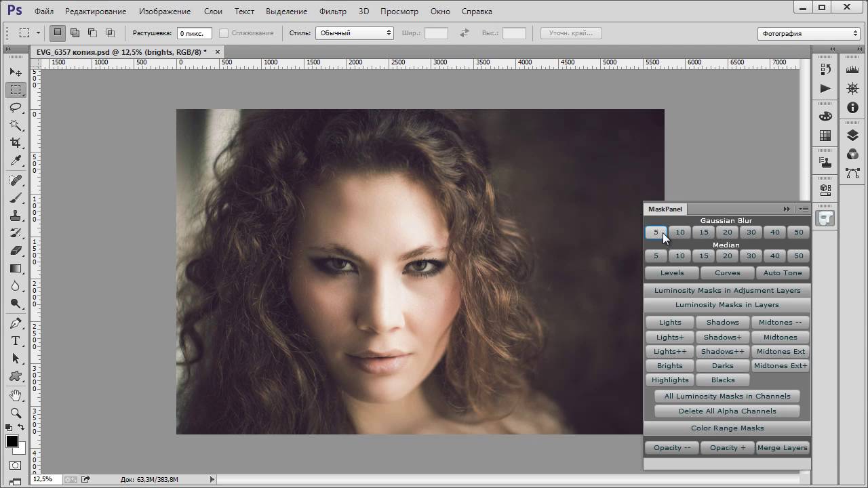The image size is (868, 488).
Task: Apply Median 20 in MaskPanel
Action: (x=728, y=256)
